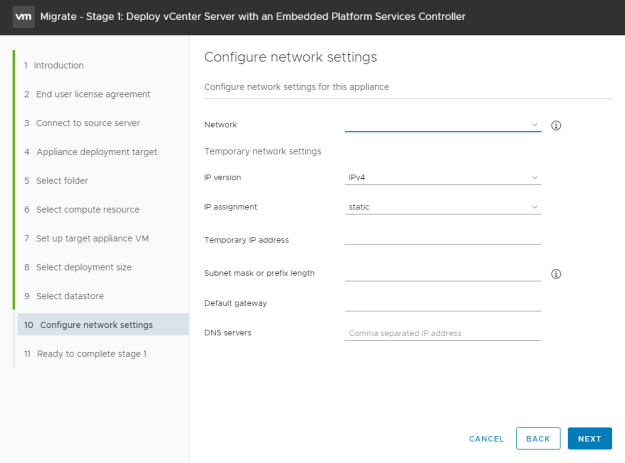625x463 pixels.
Task: Focus the Subnet mask or prefix length field
Action: [443, 274]
